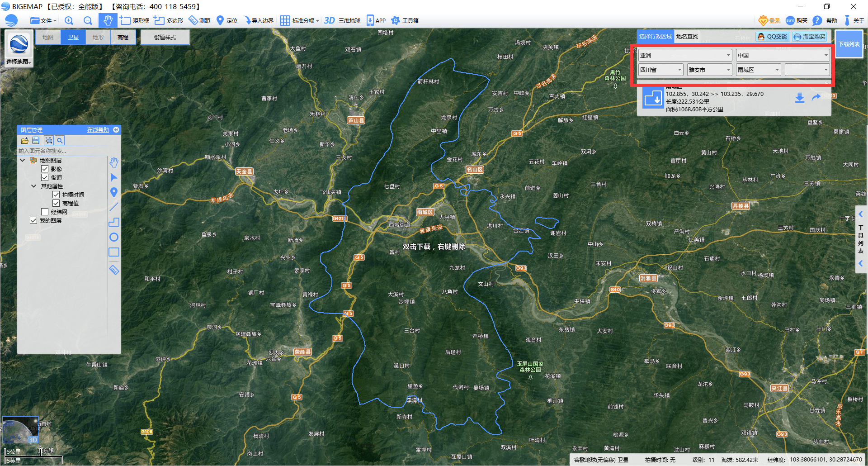Collapse the 地图图层 tree node
The image size is (868, 466).
pyautogui.click(x=23, y=160)
